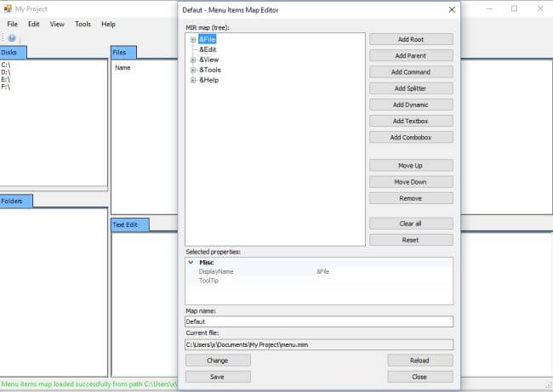Screen dimensions: 553x392
Task: Click the Add Textbox button
Action: [x=411, y=121]
